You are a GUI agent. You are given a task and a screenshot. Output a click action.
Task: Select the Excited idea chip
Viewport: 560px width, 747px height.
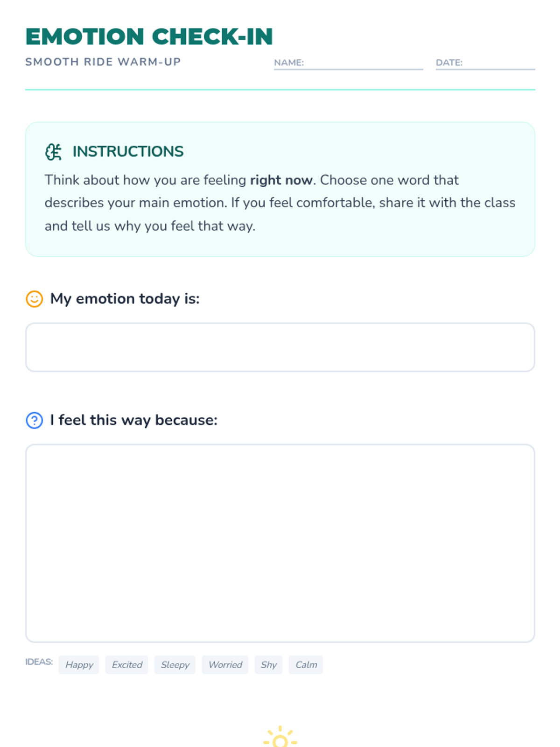(x=127, y=665)
